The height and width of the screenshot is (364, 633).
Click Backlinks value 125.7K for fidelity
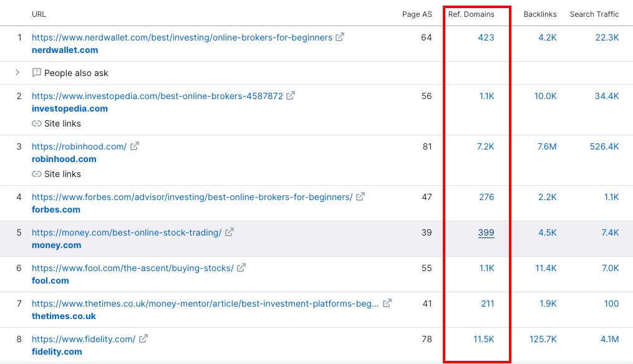[x=543, y=339]
